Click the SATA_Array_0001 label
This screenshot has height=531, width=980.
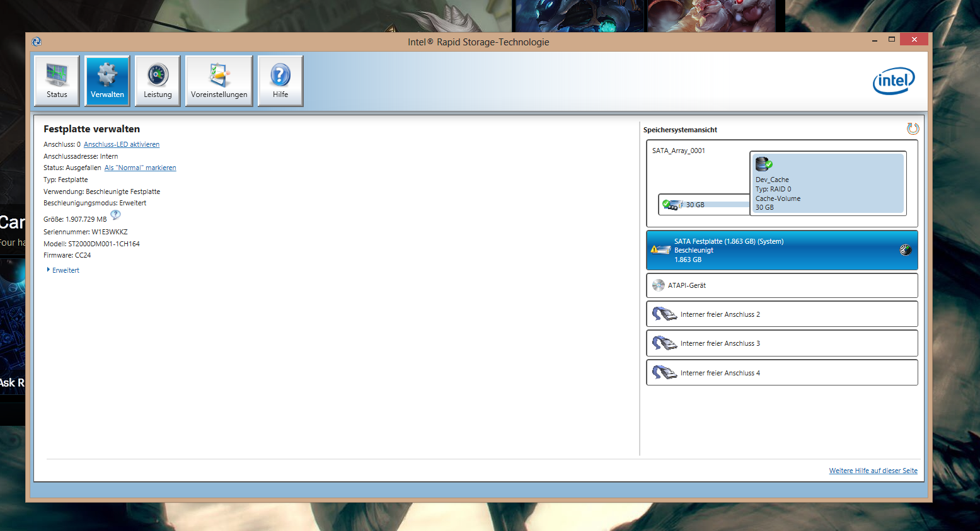coord(679,151)
